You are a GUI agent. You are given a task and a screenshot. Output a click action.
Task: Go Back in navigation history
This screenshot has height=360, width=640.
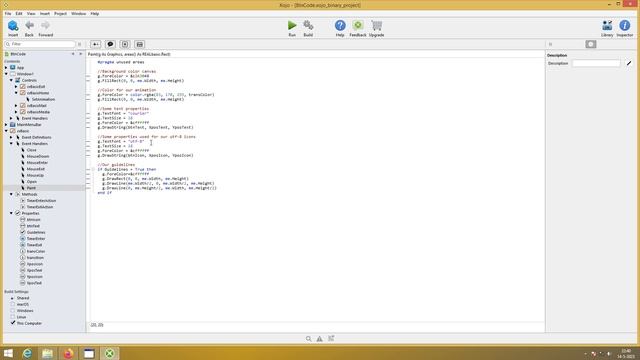[29, 25]
